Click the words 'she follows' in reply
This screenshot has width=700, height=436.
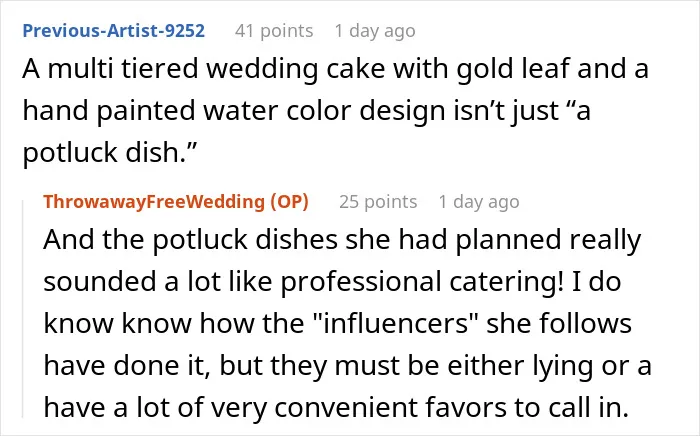click(x=559, y=323)
